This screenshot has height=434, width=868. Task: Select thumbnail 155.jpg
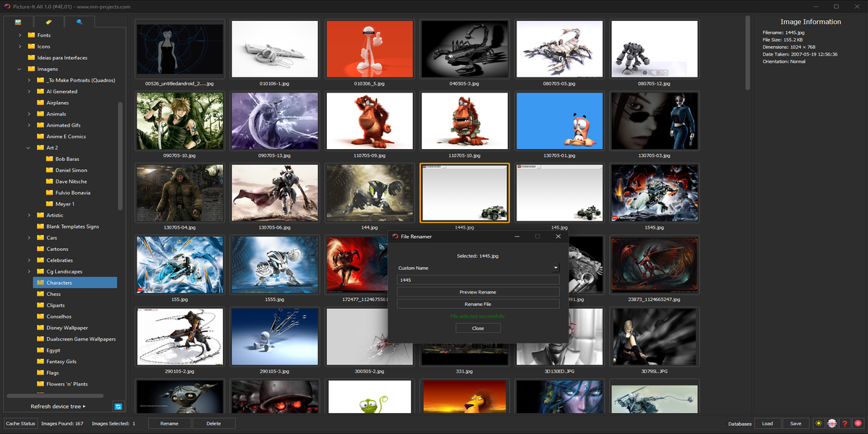(180, 264)
